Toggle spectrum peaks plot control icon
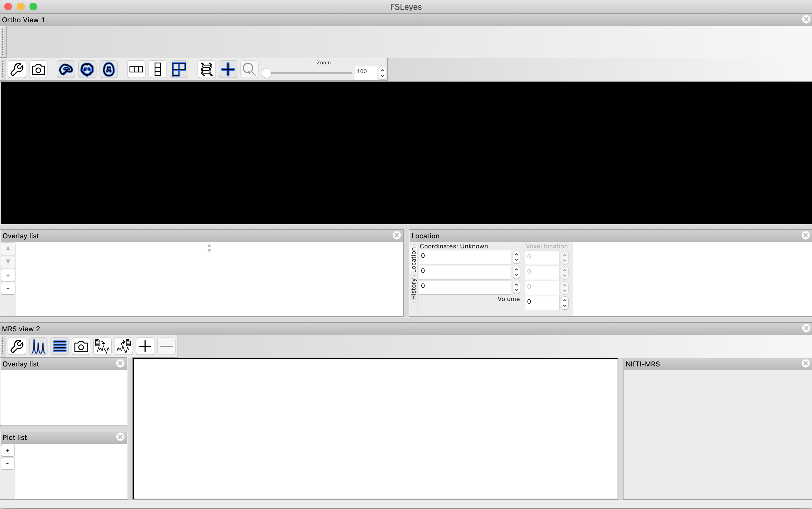812x509 pixels. coord(38,346)
